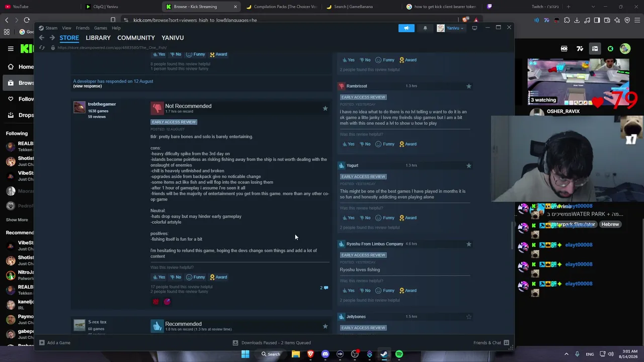The image size is (644, 362).
Task: Open S-rex tex's profile avatar
Action: tap(79, 325)
